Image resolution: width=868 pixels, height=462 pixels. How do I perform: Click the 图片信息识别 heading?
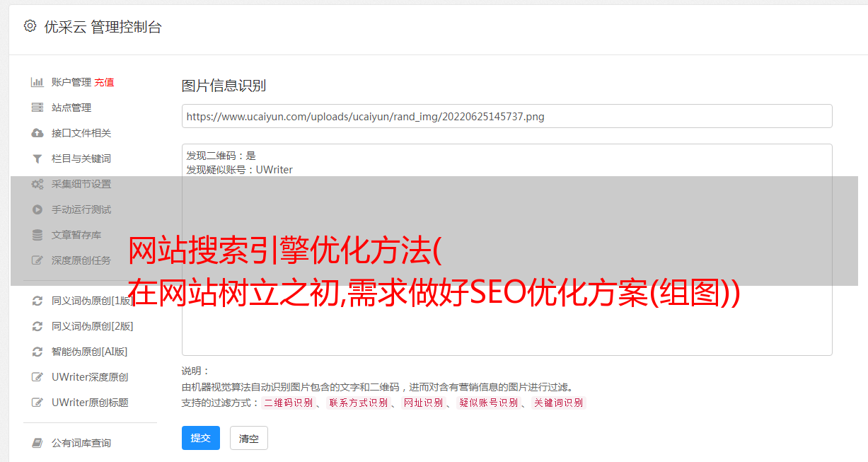coord(224,86)
